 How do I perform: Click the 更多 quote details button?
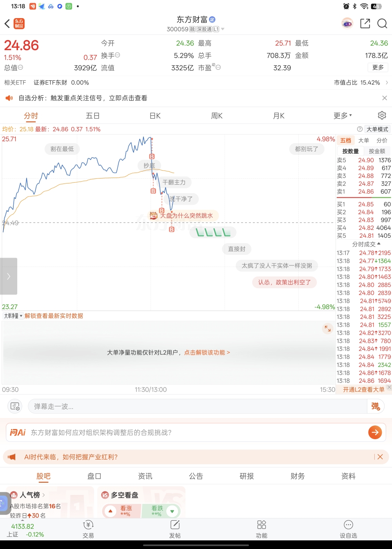378,67
